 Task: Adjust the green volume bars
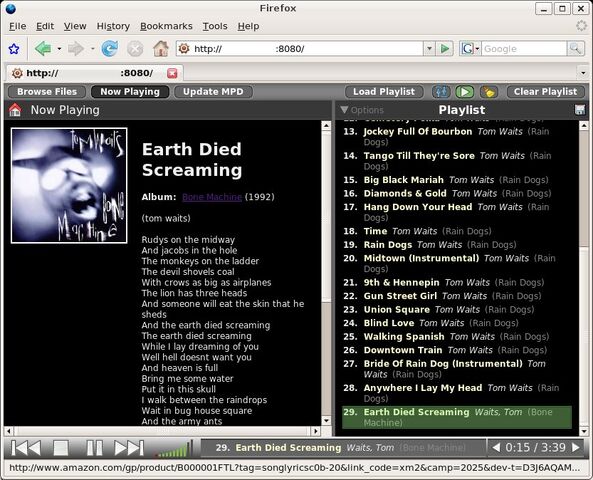point(175,449)
